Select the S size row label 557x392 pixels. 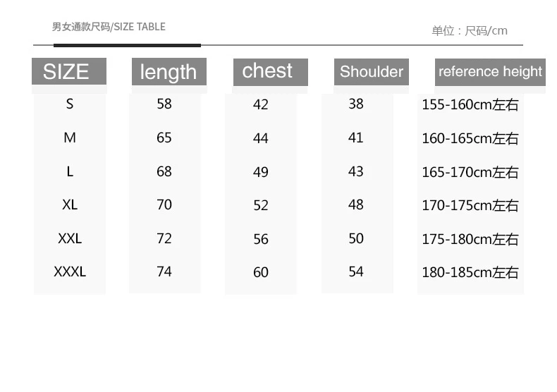[x=70, y=104]
